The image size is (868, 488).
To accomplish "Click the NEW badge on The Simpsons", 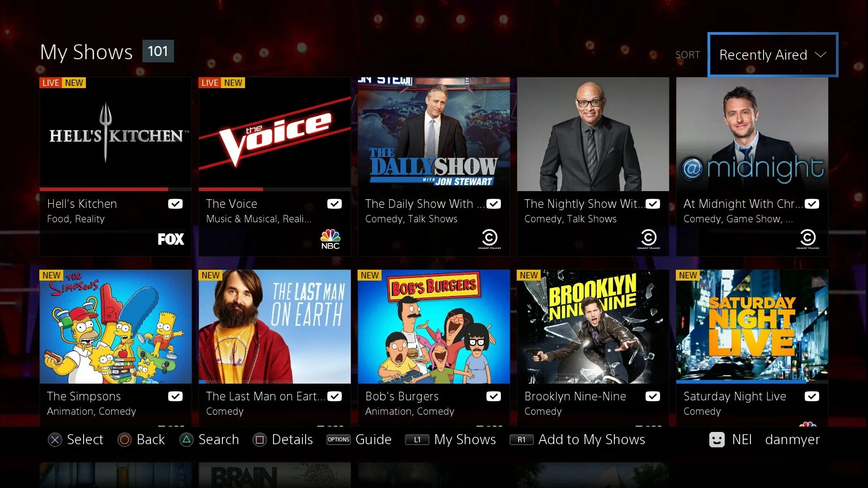I will pyautogui.click(x=51, y=274).
